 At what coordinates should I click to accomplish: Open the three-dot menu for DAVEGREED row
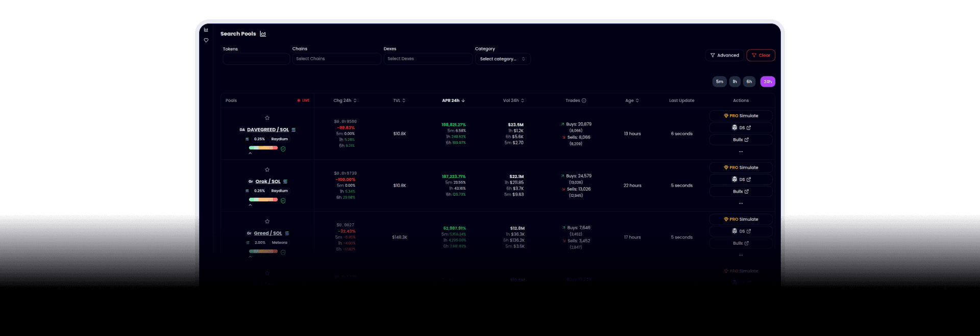pyautogui.click(x=741, y=151)
